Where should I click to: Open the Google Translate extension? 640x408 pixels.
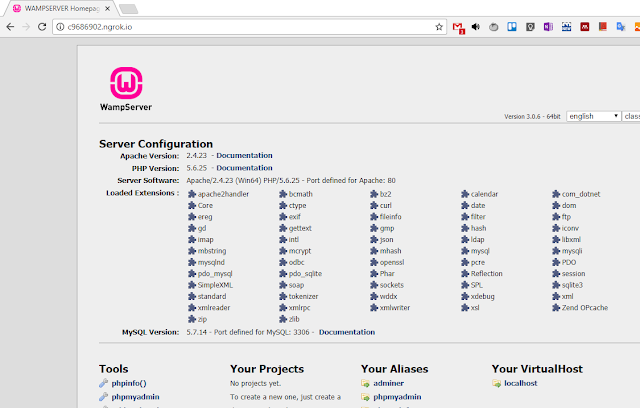click(x=621, y=27)
